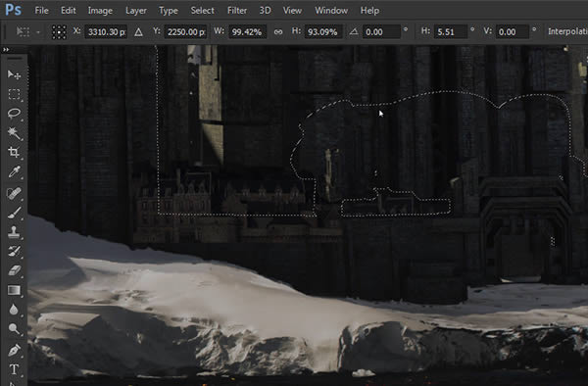588x386 pixels.
Task: Select the Crop tool
Action: tap(14, 152)
